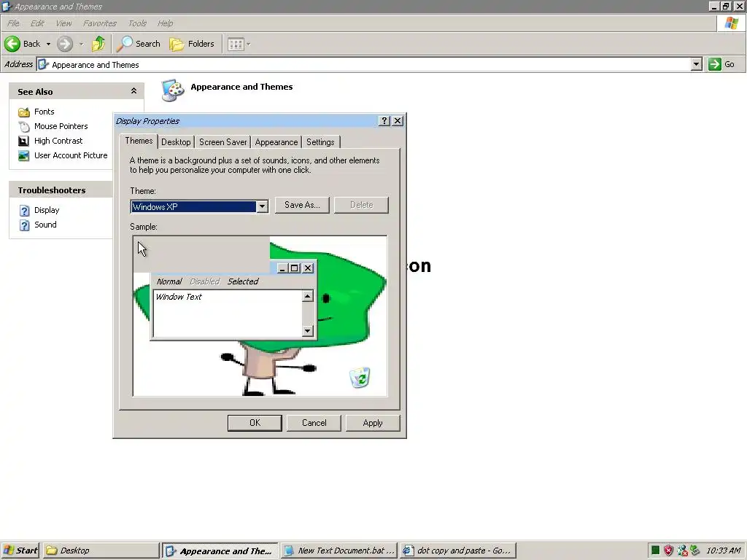747x560 pixels.
Task: Click the green tray icon in system tray
Action: [656, 551]
